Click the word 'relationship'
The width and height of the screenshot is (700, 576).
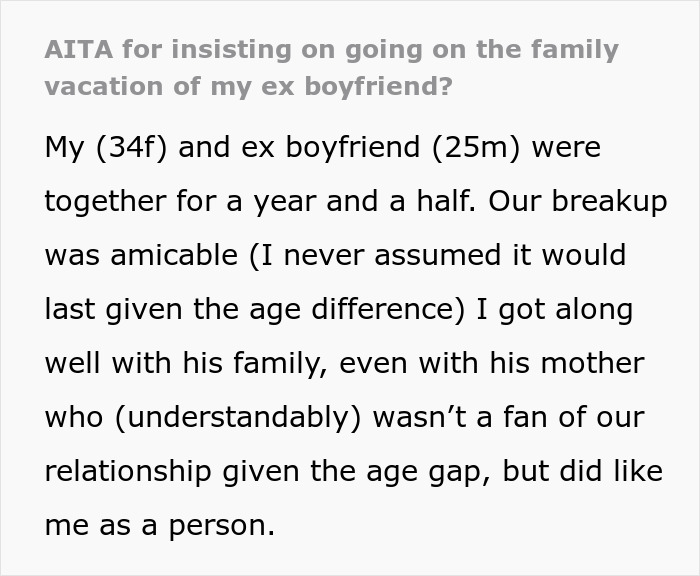(x=129, y=471)
